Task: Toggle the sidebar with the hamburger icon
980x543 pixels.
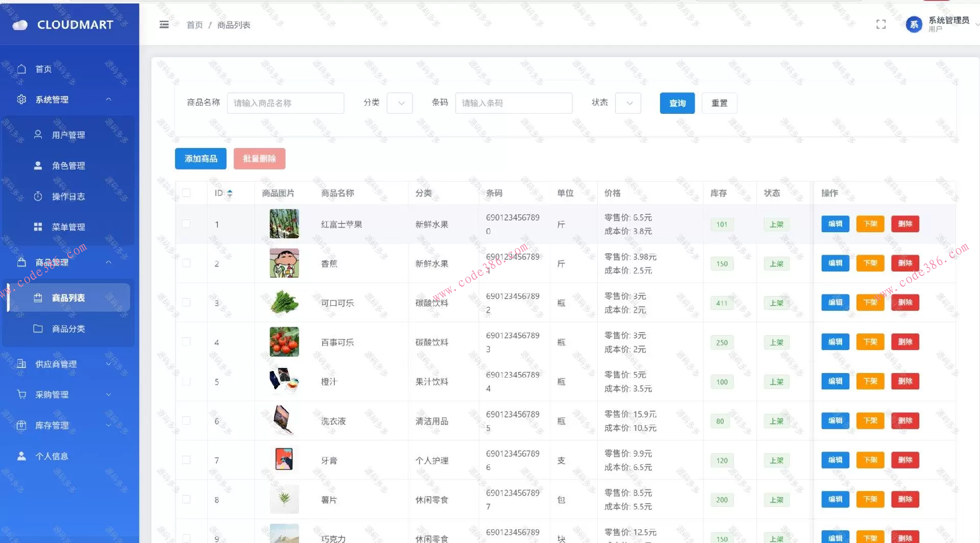Action: (163, 24)
